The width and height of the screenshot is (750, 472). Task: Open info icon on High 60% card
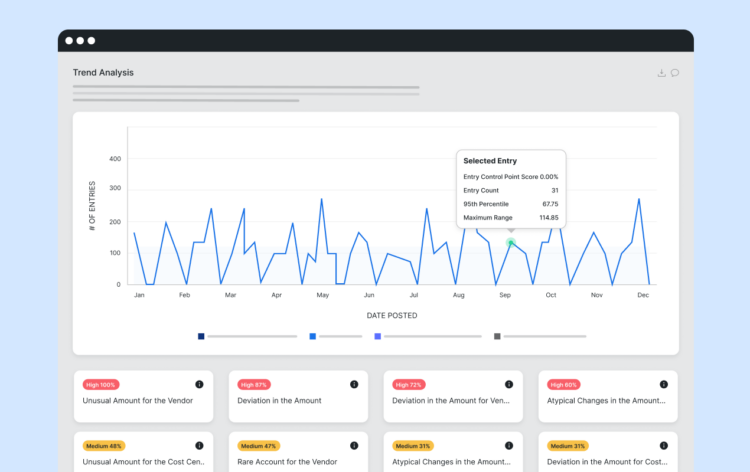[664, 384]
